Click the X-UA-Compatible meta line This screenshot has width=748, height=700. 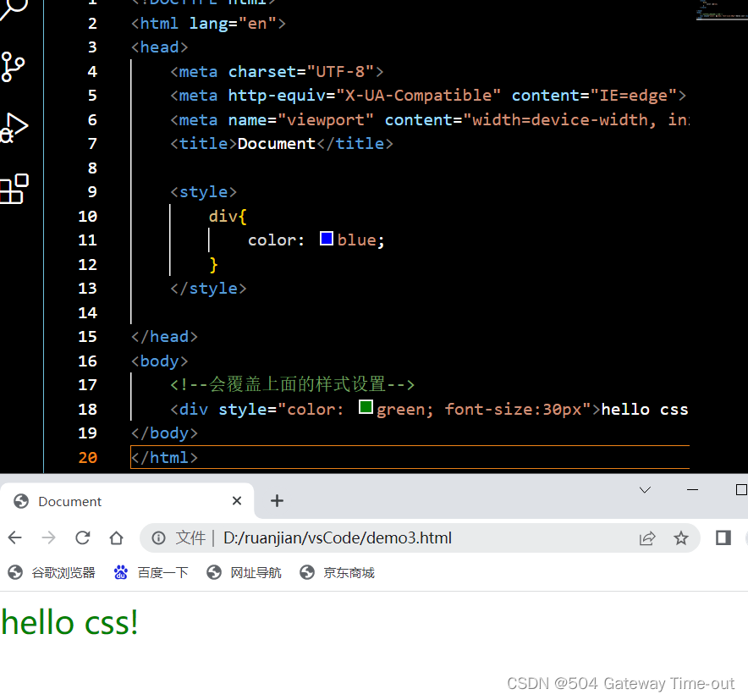pyautogui.click(x=428, y=95)
